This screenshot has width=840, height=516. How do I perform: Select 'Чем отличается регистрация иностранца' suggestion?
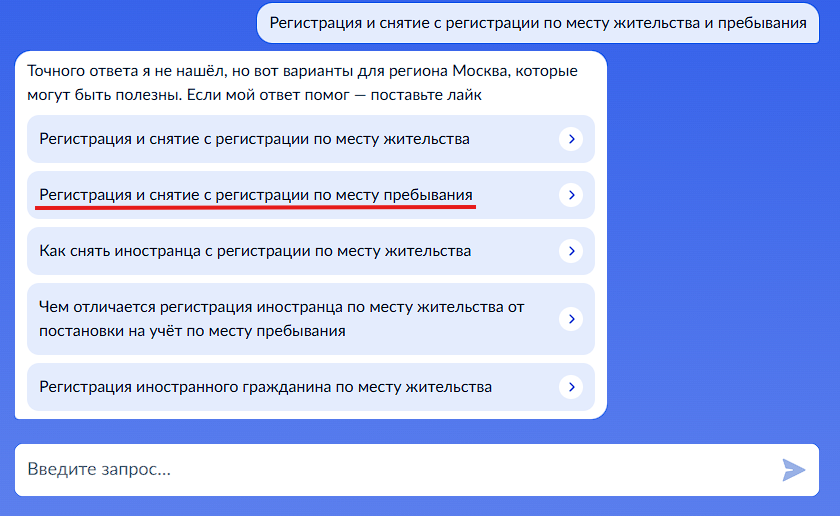click(x=311, y=319)
